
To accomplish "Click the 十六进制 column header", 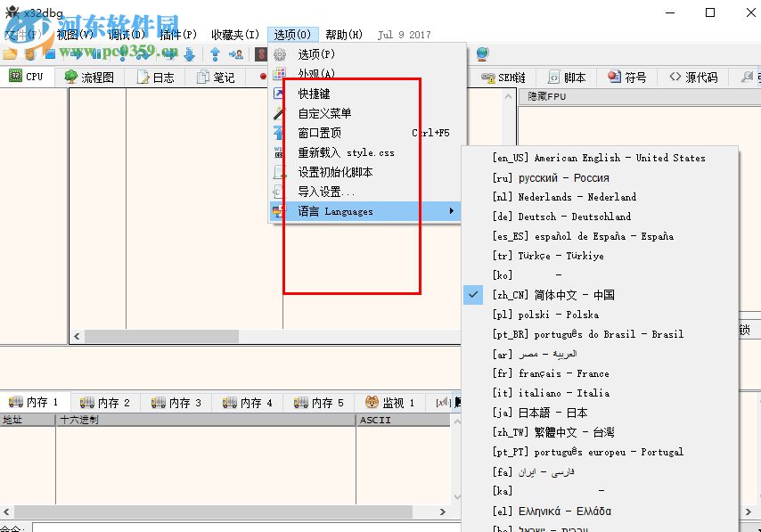I will (206, 420).
